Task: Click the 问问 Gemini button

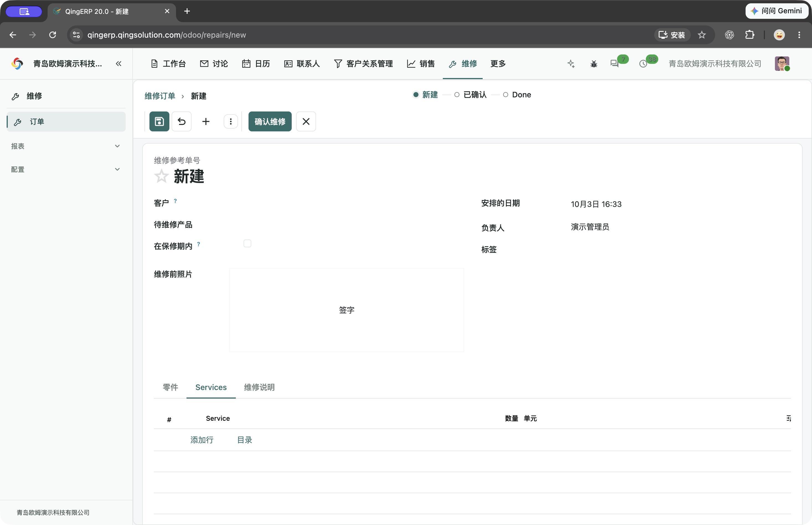Action: point(777,11)
